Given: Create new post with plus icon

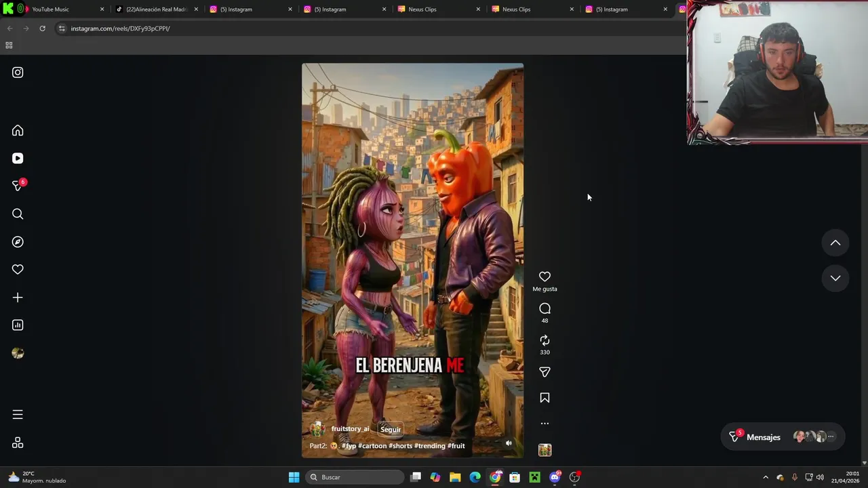Looking at the screenshot, I should coord(18,298).
